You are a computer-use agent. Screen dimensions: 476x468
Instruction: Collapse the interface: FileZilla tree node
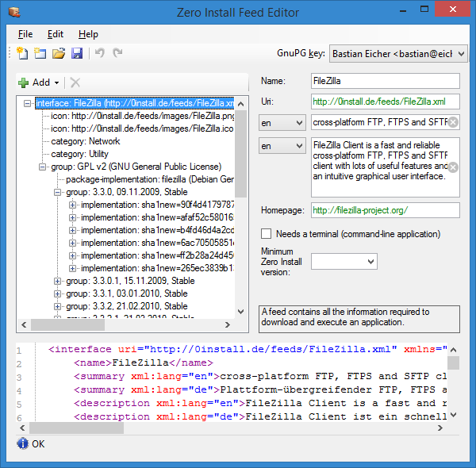(27, 103)
